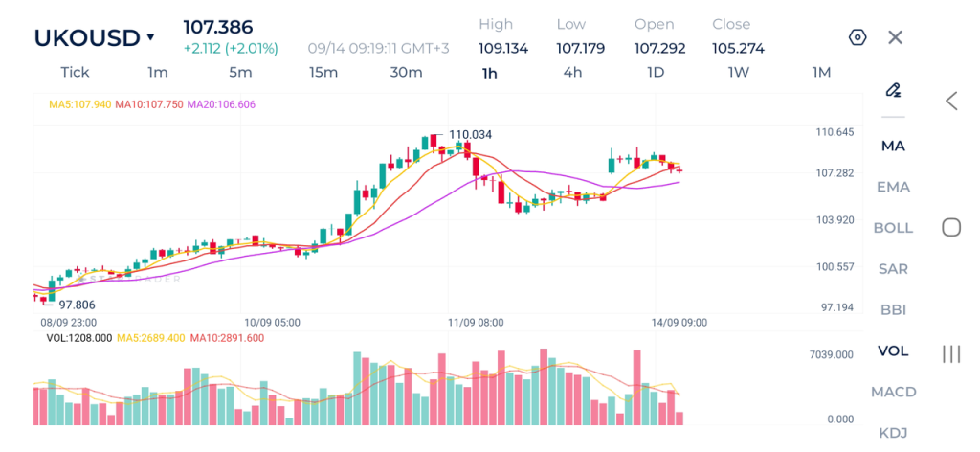Select the Tick timeframe

coord(75,73)
